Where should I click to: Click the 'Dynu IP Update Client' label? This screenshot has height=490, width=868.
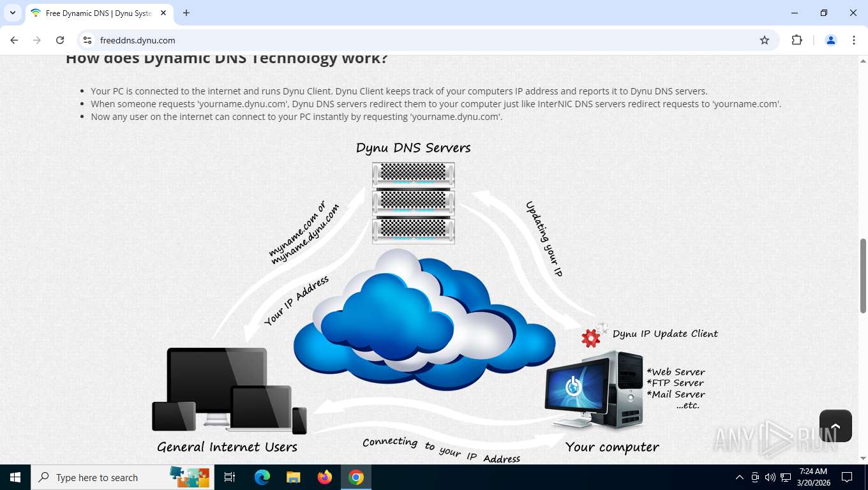665,334
